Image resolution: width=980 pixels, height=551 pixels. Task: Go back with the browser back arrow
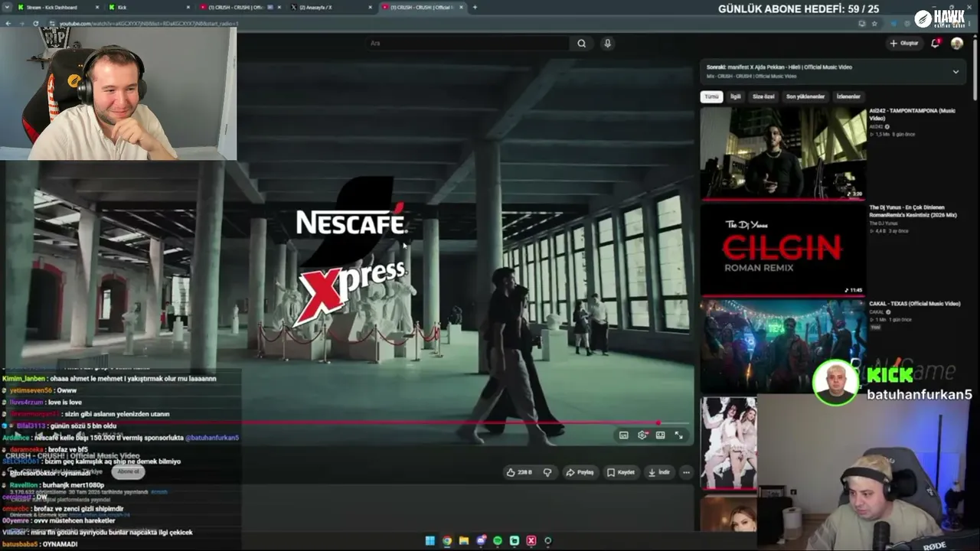8,24
